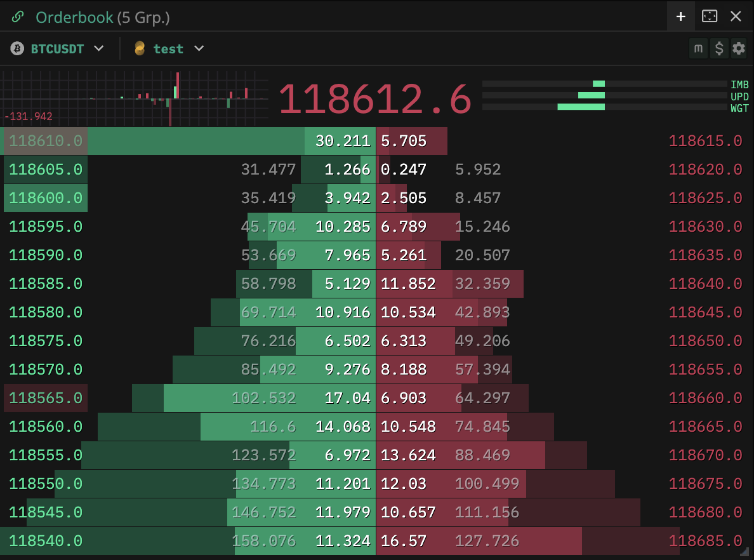Click the gold coins icon beside test

[x=140, y=49]
